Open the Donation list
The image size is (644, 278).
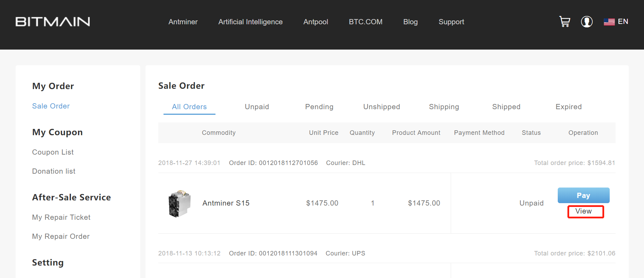click(x=53, y=171)
